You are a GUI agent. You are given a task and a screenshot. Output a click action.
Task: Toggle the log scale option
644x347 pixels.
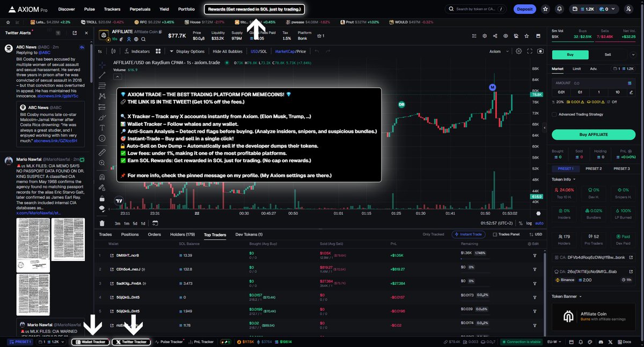(529, 223)
